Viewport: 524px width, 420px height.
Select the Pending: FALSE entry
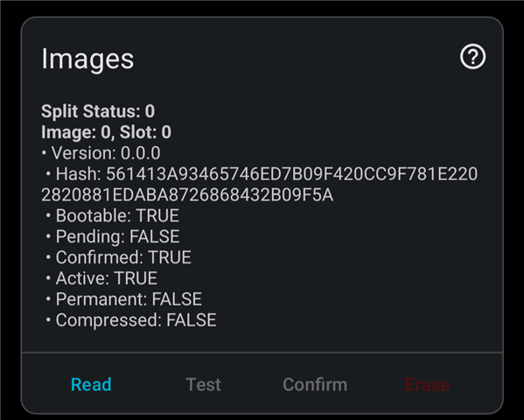[112, 236]
